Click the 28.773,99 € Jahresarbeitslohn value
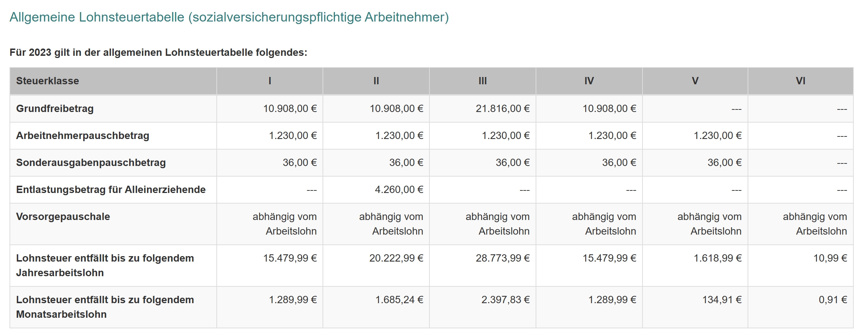Viewport: 868px width, 336px height. [502, 258]
